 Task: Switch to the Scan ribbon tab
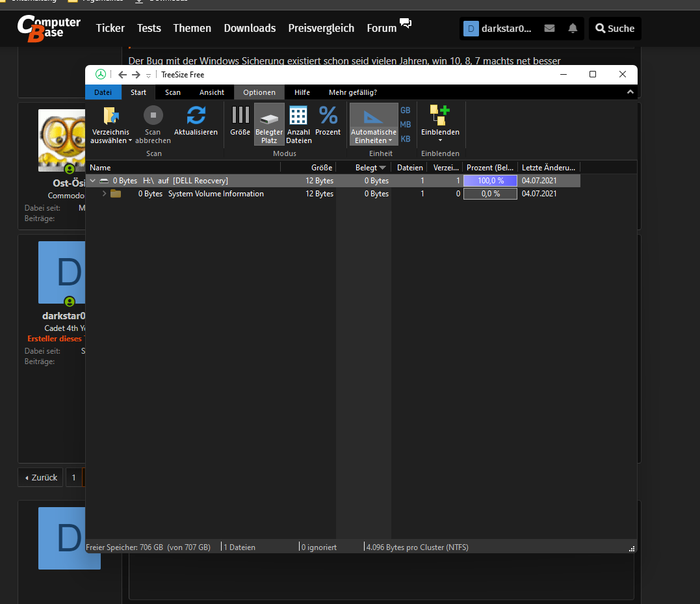click(x=173, y=92)
